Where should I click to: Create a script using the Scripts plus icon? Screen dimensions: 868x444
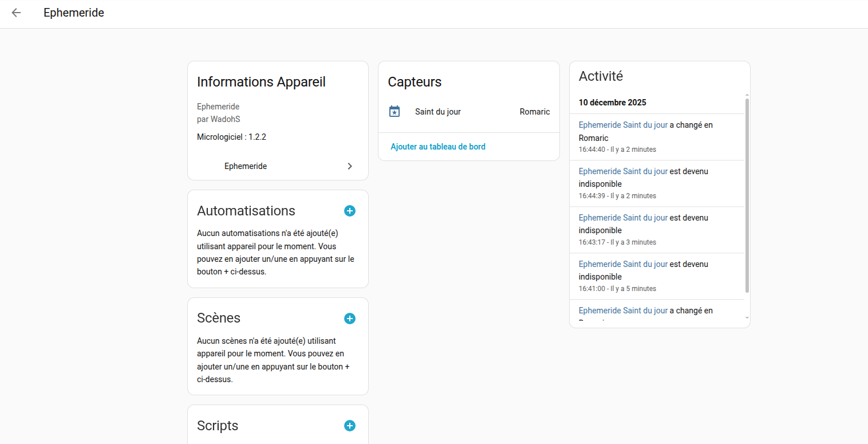point(350,426)
